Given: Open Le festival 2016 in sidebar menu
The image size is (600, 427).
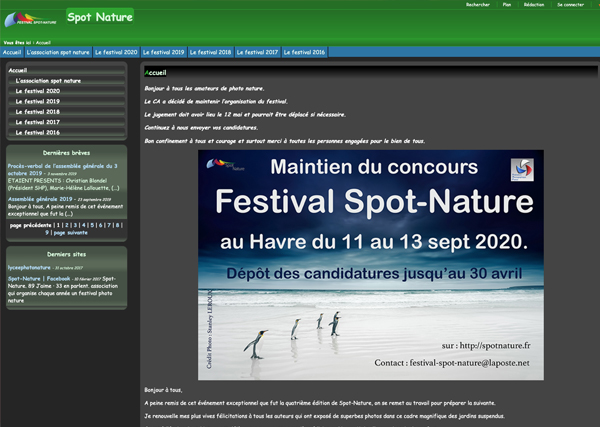Looking at the screenshot, I should pyautogui.click(x=66, y=132).
